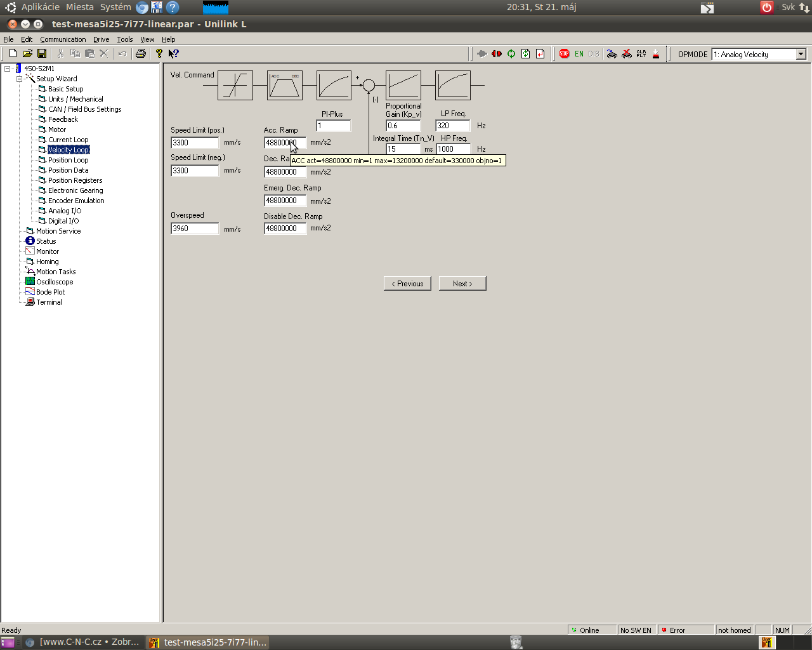Viewport: 812px width, 650px height.
Task: Open the Communication menu
Action: [63, 39]
